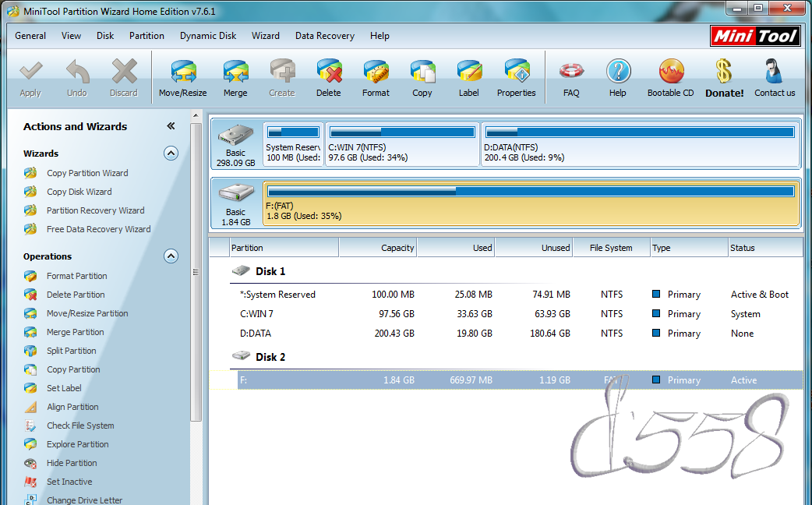
Task: Choose Copy Partition operation
Action: pyautogui.click(x=73, y=369)
